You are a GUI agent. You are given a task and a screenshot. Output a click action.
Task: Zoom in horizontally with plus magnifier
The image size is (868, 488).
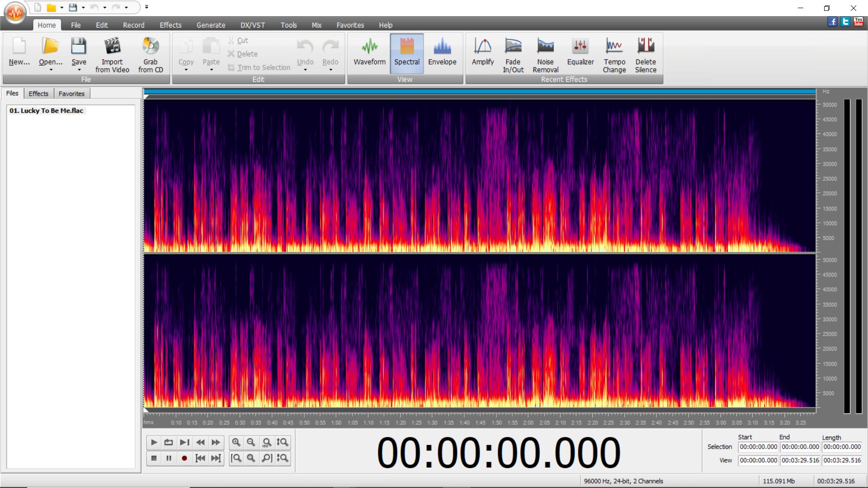click(x=236, y=442)
